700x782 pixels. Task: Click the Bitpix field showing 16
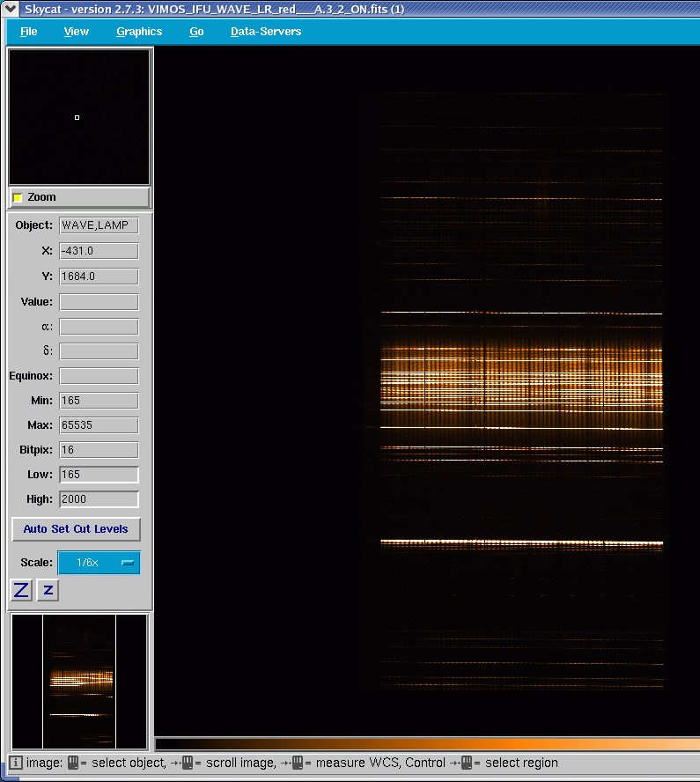point(99,450)
